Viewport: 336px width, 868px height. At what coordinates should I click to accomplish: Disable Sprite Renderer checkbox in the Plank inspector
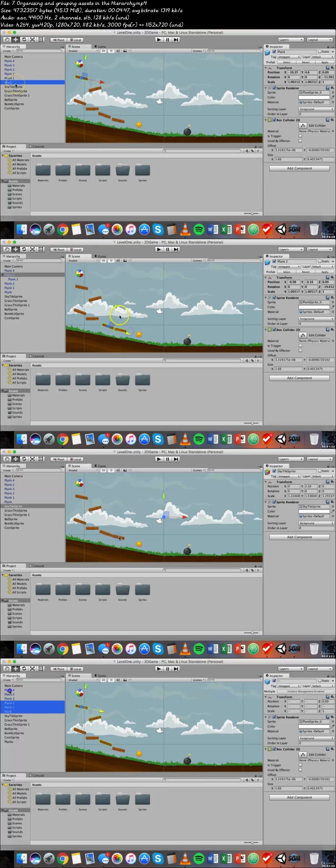274,88
